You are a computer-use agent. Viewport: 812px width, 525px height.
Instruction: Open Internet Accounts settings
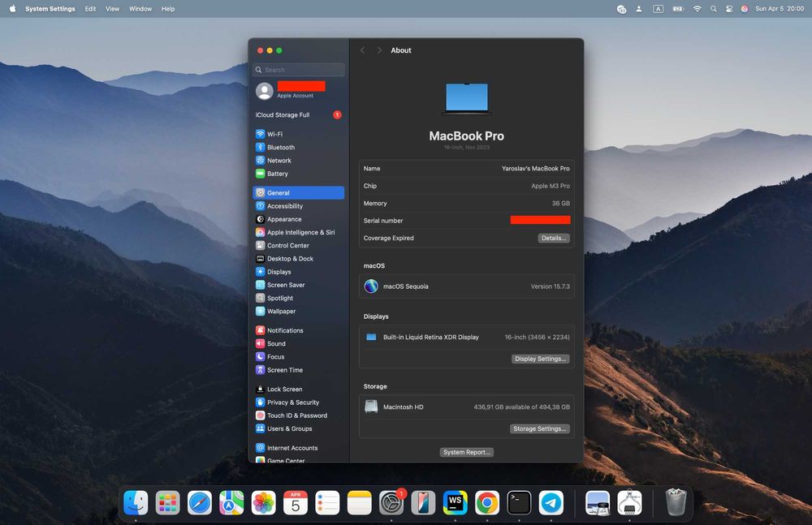point(298,448)
